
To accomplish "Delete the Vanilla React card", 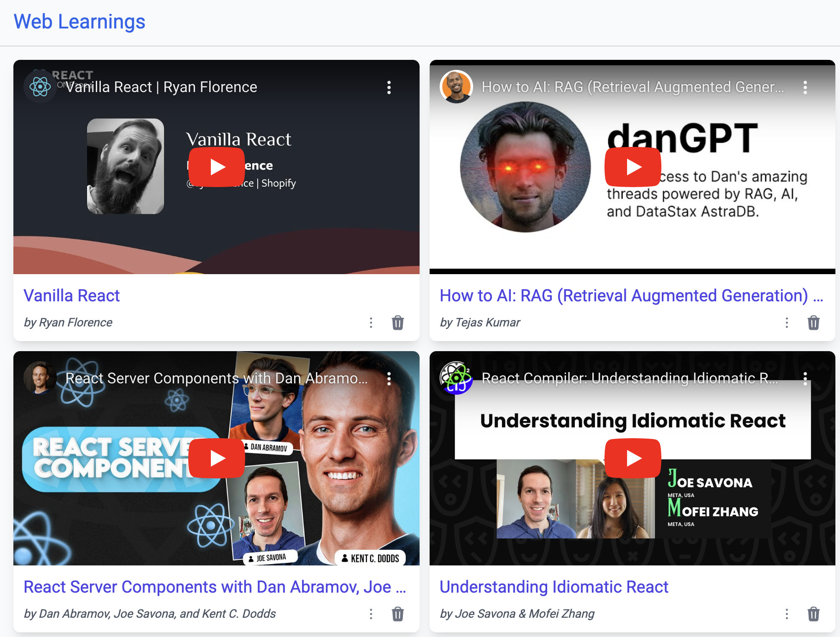I will coord(398,323).
